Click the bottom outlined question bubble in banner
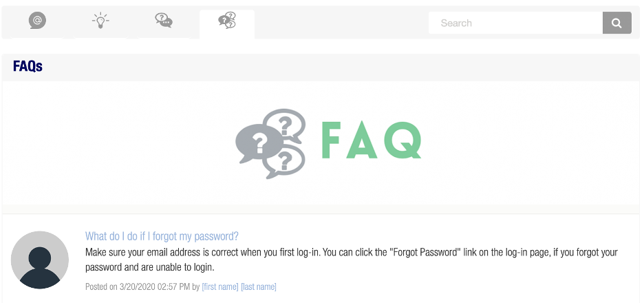 pos(284,162)
